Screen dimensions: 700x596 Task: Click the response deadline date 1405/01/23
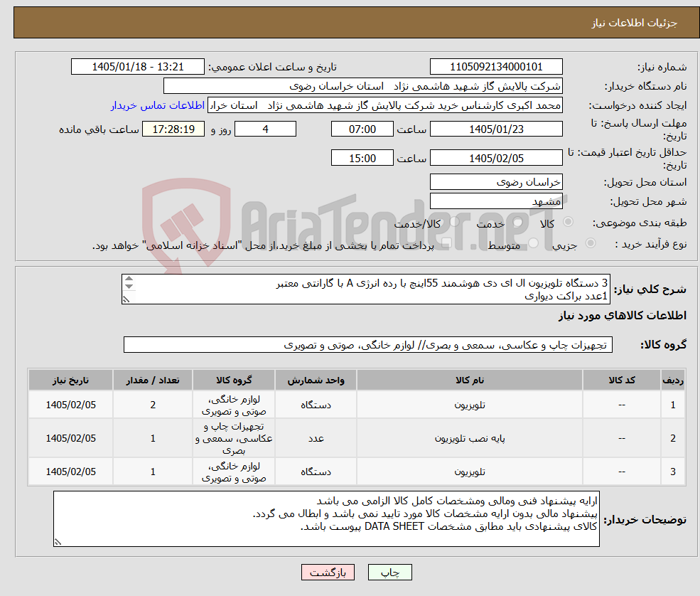click(496, 129)
